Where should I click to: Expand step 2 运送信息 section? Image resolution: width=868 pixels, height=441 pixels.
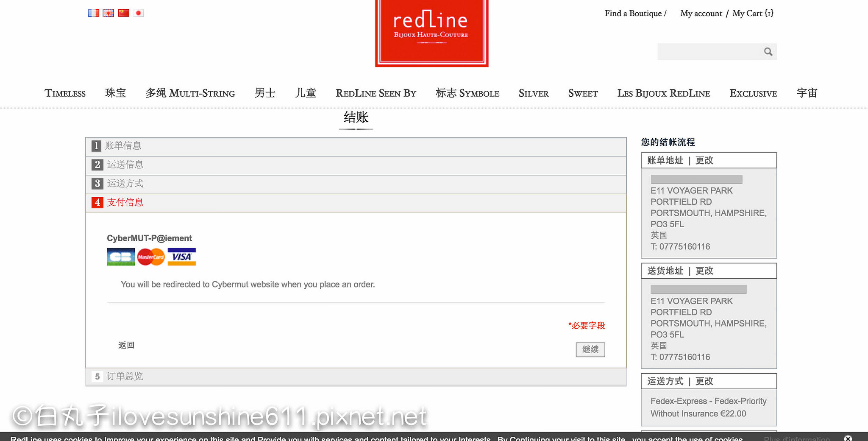tap(125, 165)
